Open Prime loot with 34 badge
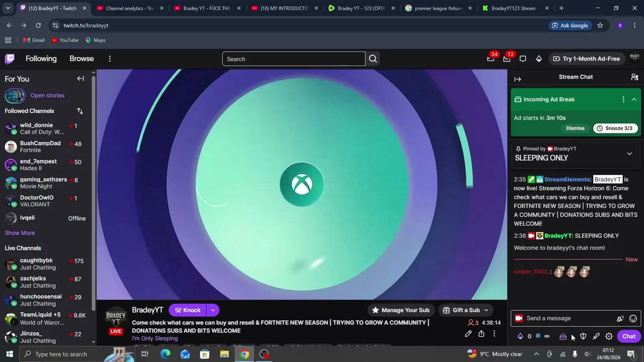 (491, 59)
